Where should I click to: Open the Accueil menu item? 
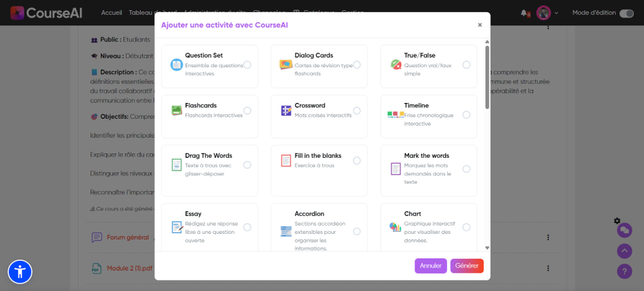pos(112,13)
